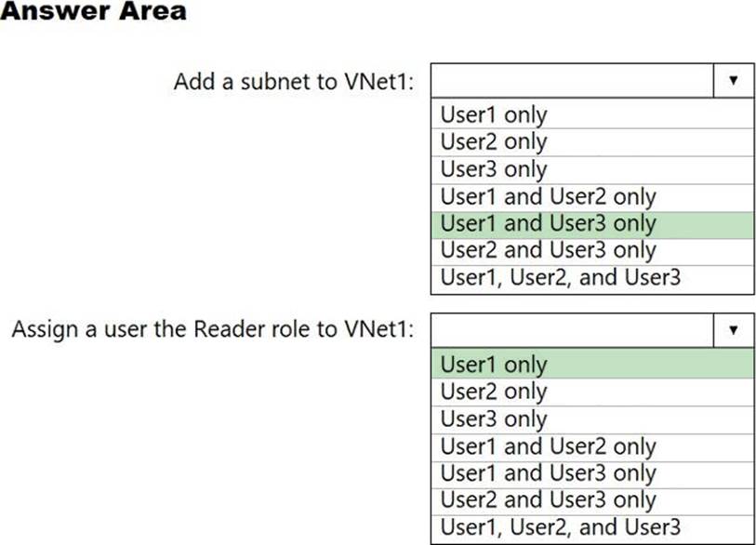Click the 'Assign a user the Reader role' label
Screen dimensions: 756x545
click(x=213, y=330)
